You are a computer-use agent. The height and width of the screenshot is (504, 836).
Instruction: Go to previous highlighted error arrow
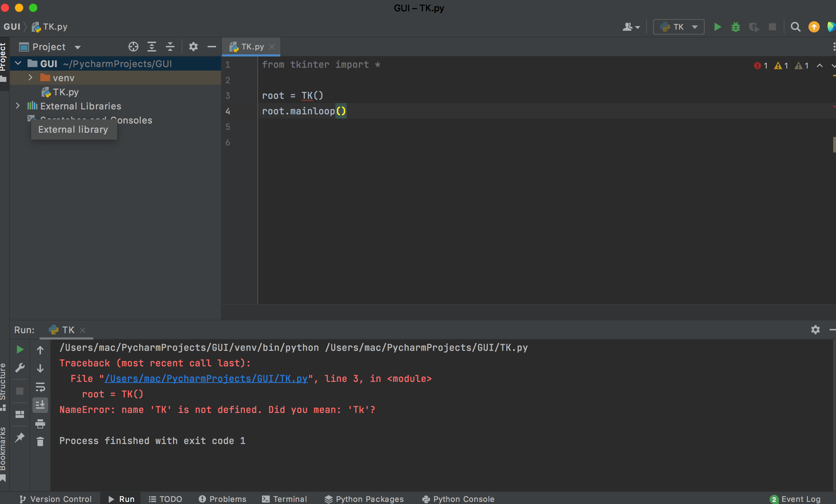819,66
